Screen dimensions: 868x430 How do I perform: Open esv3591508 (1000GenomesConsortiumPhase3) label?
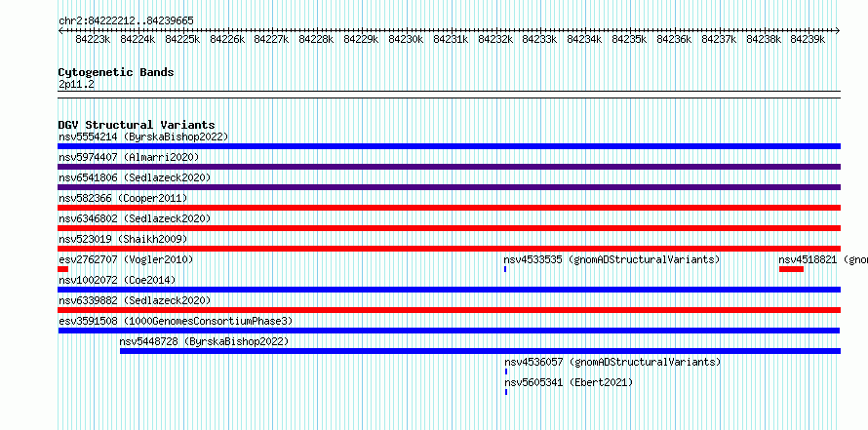[176, 321]
